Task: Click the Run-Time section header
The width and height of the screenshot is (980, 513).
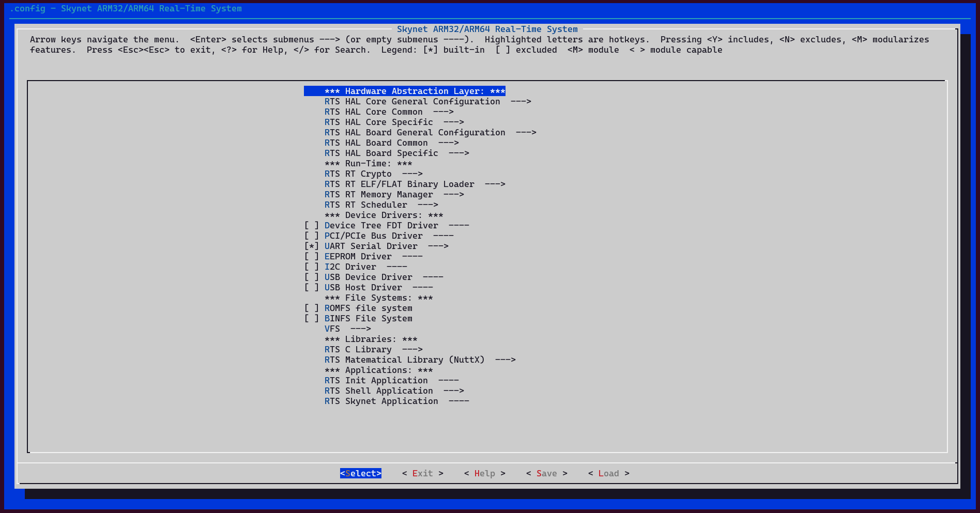Action: tap(369, 164)
